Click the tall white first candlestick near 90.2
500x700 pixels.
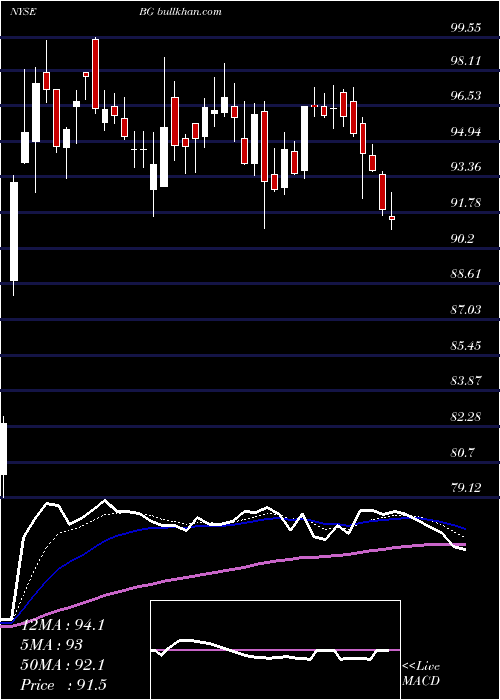click(x=14, y=231)
